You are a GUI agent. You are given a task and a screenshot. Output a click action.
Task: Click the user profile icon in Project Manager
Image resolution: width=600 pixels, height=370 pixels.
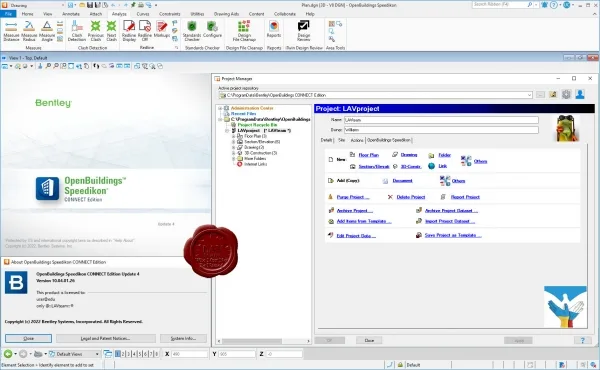click(580, 94)
